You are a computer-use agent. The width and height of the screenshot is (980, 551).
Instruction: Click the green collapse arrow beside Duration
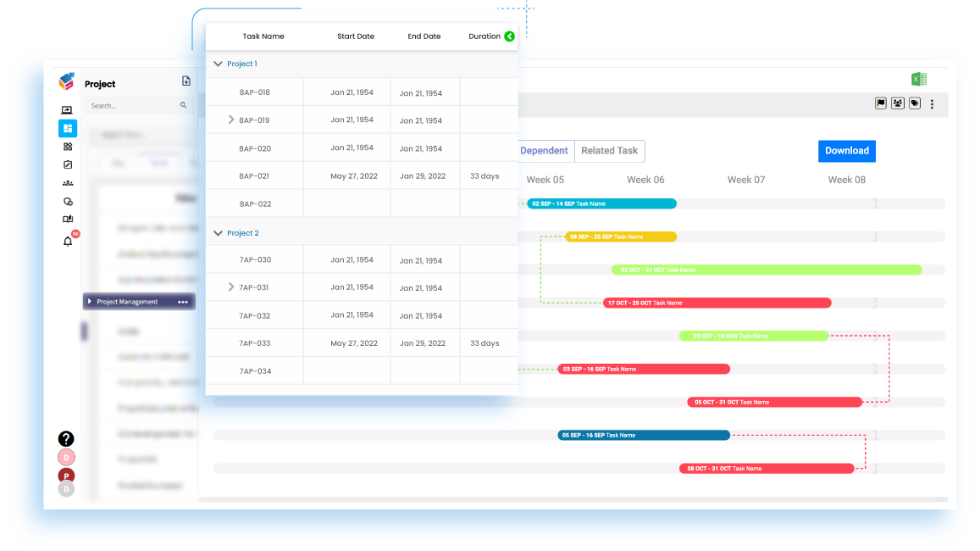(509, 36)
